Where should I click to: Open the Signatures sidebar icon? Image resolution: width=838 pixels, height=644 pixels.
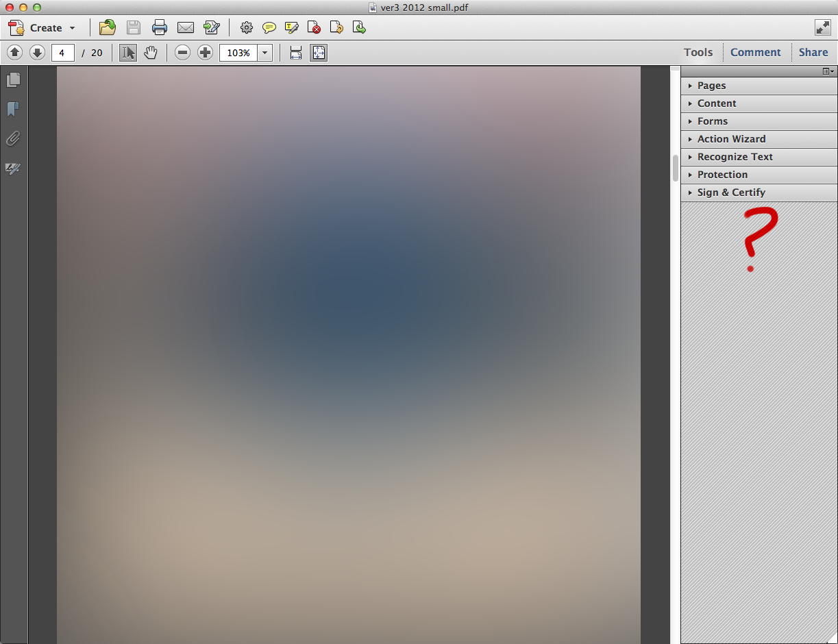tap(13, 169)
